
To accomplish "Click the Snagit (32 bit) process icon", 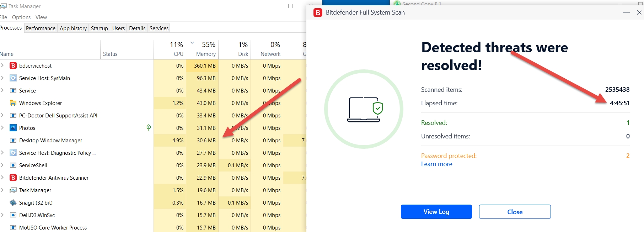I will point(13,202).
